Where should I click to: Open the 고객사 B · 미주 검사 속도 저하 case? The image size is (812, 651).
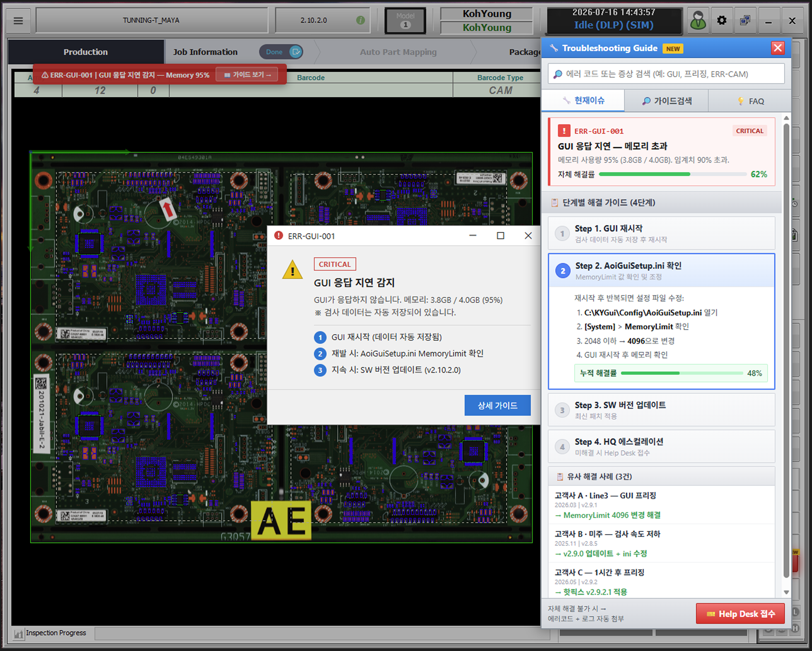pyautogui.click(x=661, y=543)
